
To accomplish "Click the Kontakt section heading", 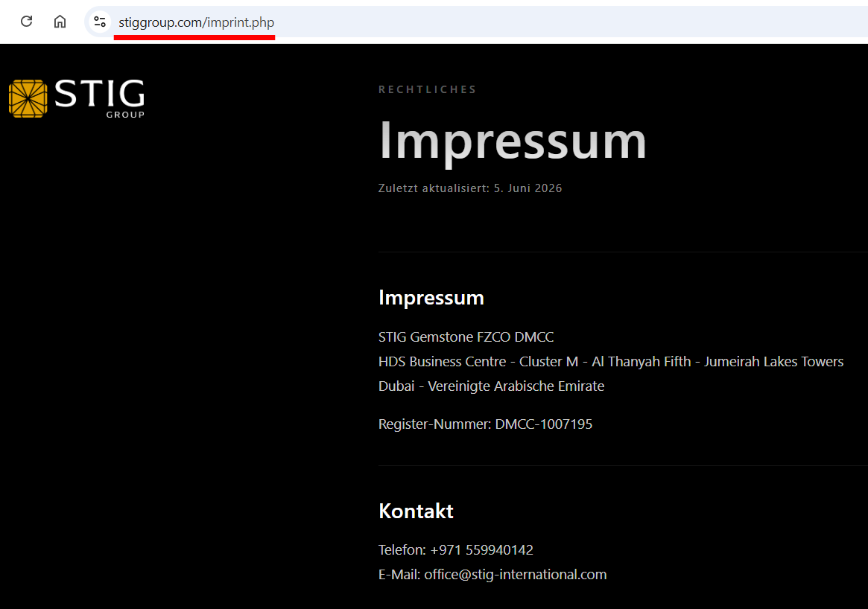I will (x=416, y=511).
